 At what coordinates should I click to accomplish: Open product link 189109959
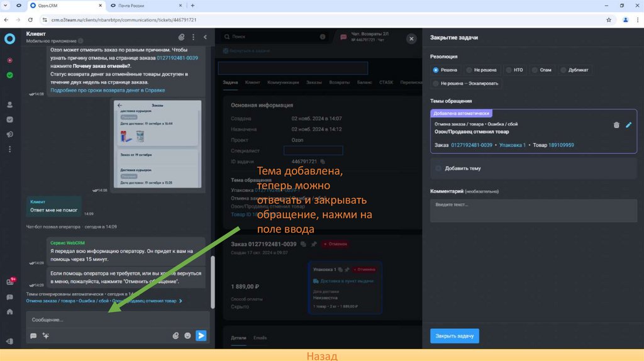click(561, 145)
